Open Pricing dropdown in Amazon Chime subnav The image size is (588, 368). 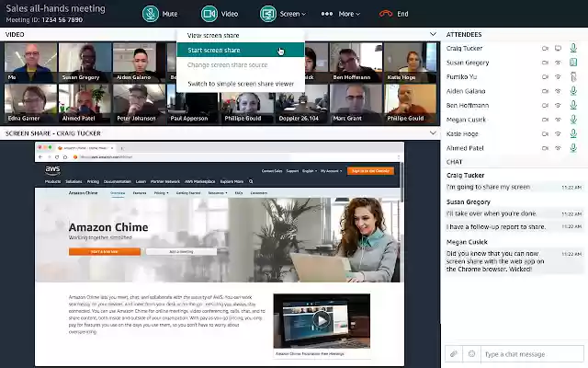click(161, 193)
